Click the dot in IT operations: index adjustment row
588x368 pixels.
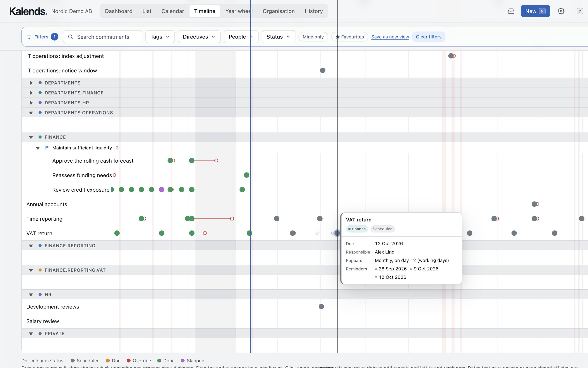pyautogui.click(x=451, y=56)
